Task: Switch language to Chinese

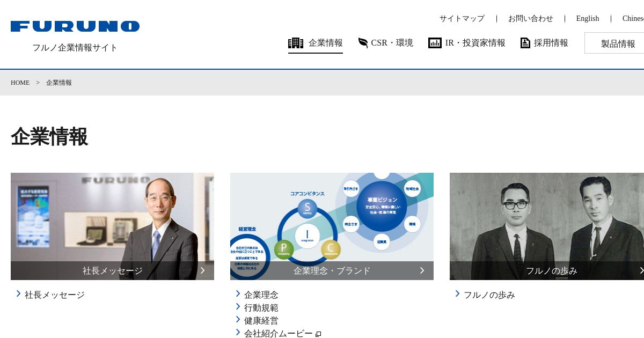Action: (x=633, y=18)
